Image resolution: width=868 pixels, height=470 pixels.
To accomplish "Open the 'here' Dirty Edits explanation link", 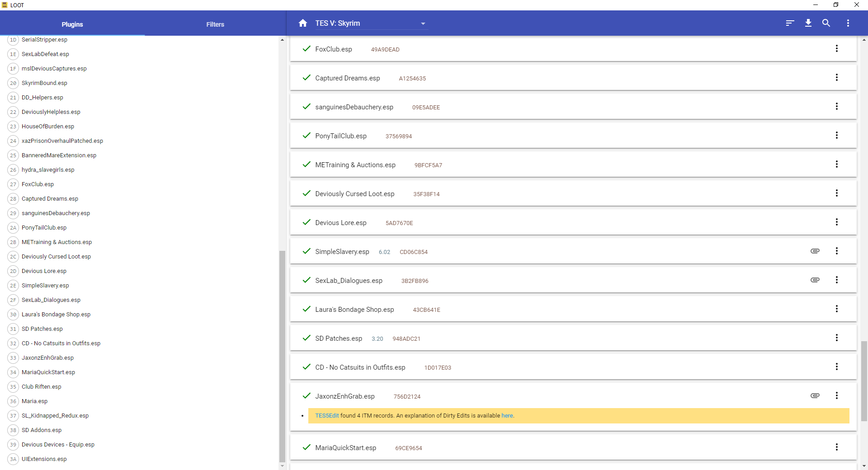I will coord(507,416).
